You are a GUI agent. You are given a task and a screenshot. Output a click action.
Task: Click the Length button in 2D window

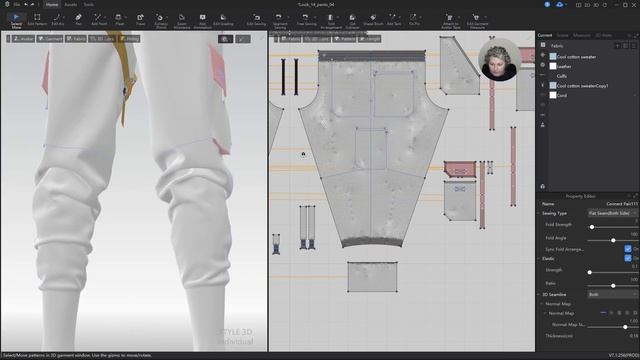369,39
